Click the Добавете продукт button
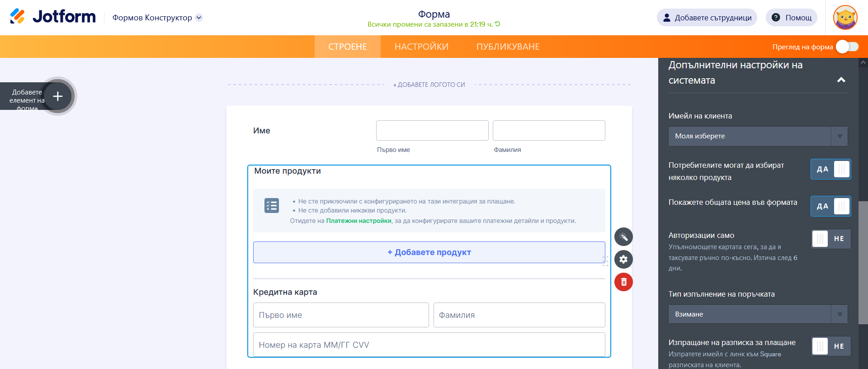 tap(429, 252)
